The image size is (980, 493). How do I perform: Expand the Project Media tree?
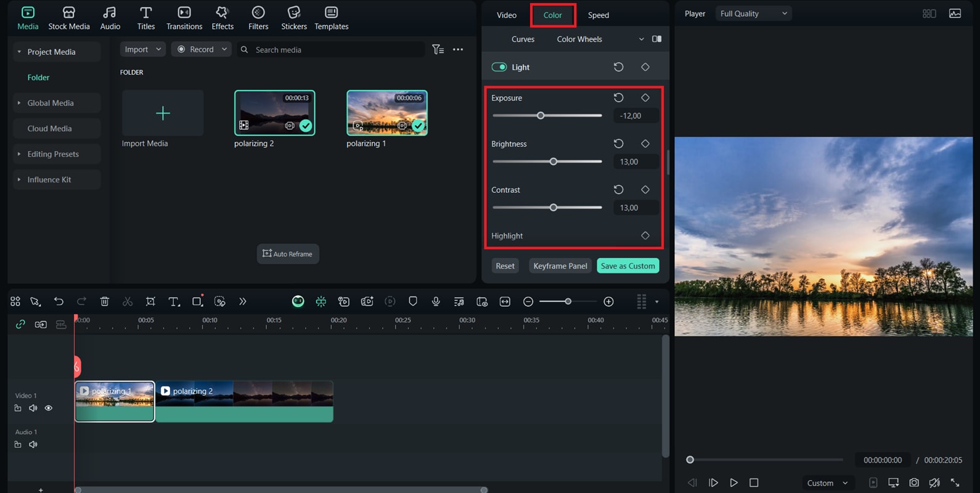[x=19, y=52]
